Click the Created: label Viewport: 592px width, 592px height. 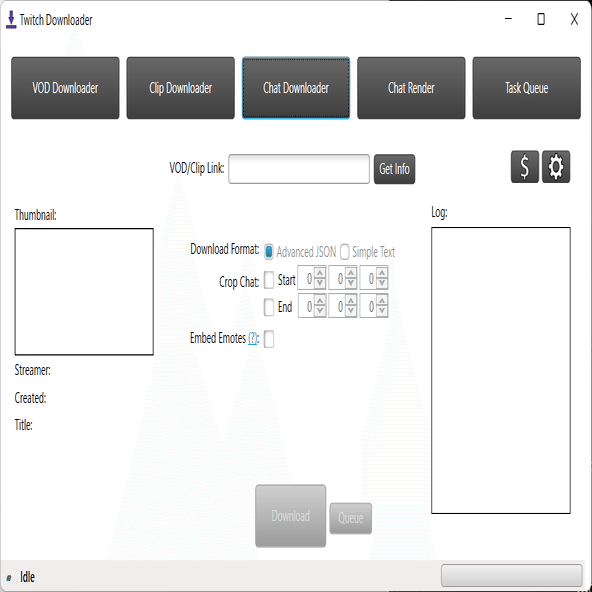pos(30,398)
